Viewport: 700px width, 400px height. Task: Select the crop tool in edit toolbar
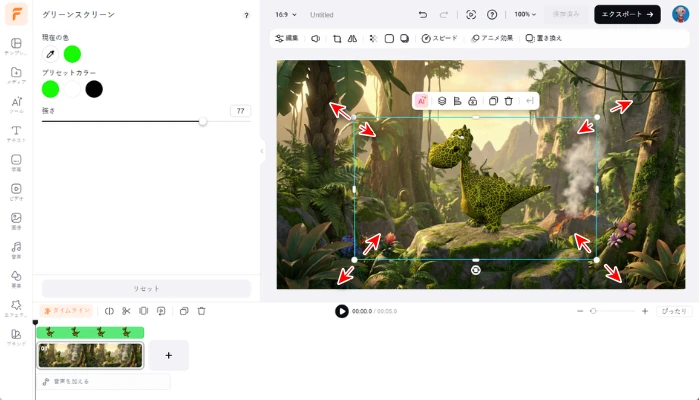(x=337, y=38)
